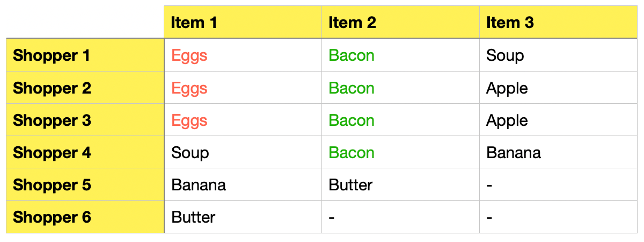Viewport: 644px width, 242px height.
Task: Select the Item 2 column header
Action: [401, 22]
